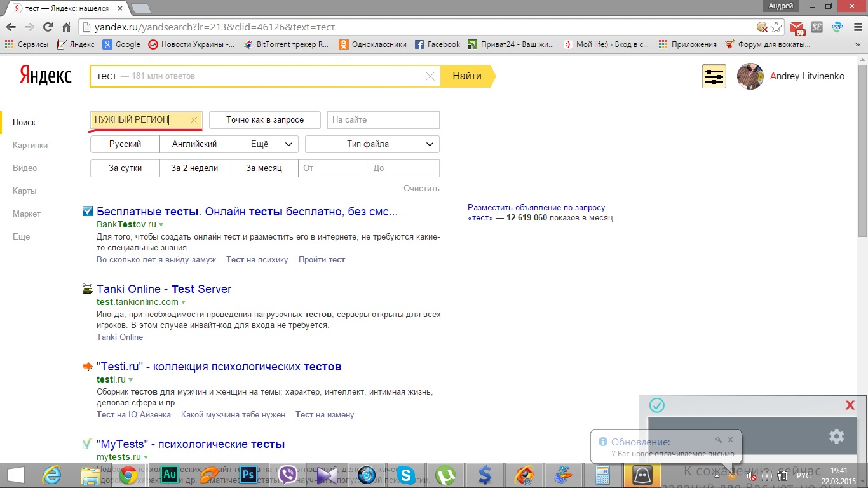Screen dimensions: 868x488
Task: Open Visual Studio from the taskbar
Action: pyautogui.click(x=328, y=474)
